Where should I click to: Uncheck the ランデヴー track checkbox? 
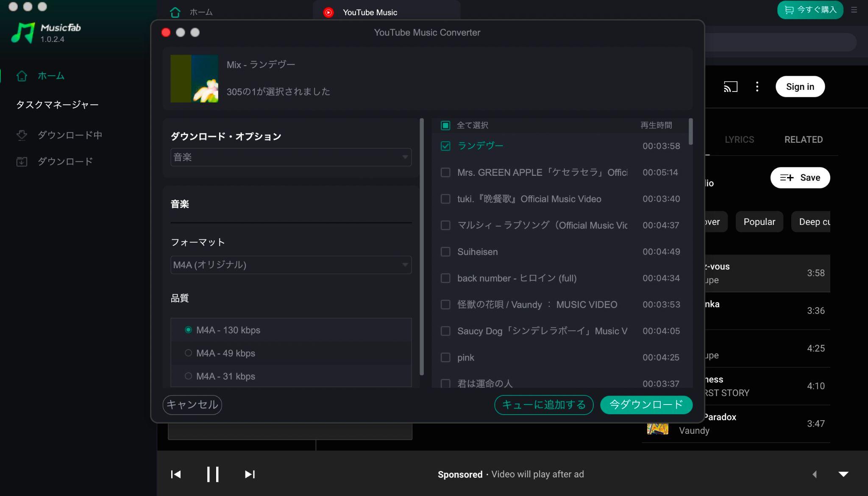pyautogui.click(x=445, y=146)
